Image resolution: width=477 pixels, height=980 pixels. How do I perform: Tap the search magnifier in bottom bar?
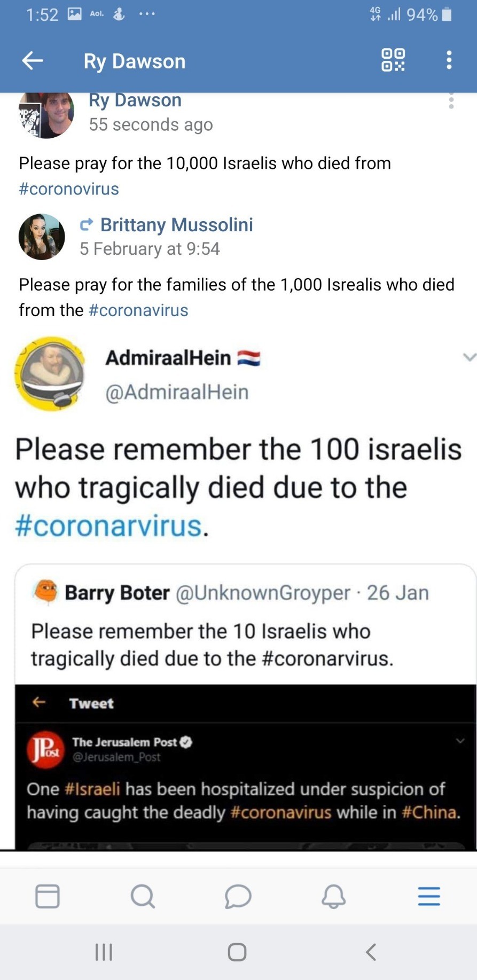143,896
